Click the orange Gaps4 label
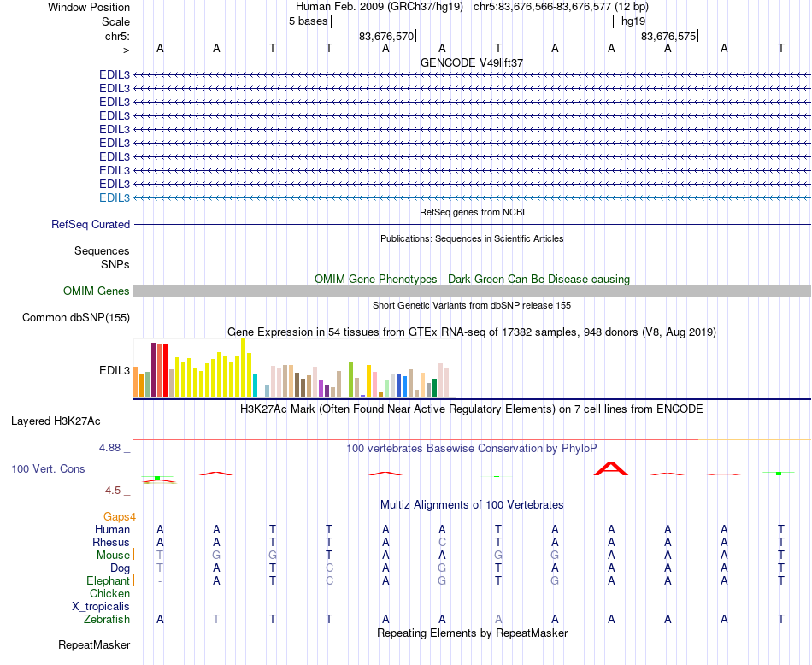 click(120, 517)
